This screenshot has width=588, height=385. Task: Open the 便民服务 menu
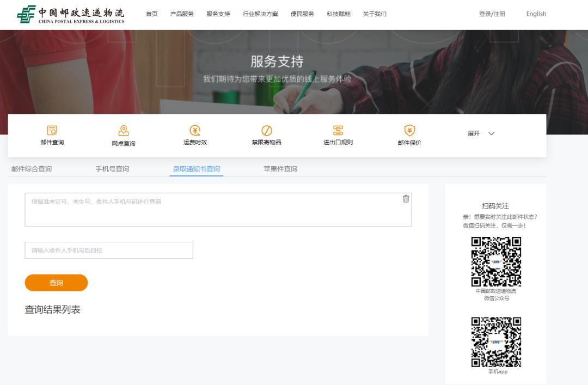click(302, 14)
